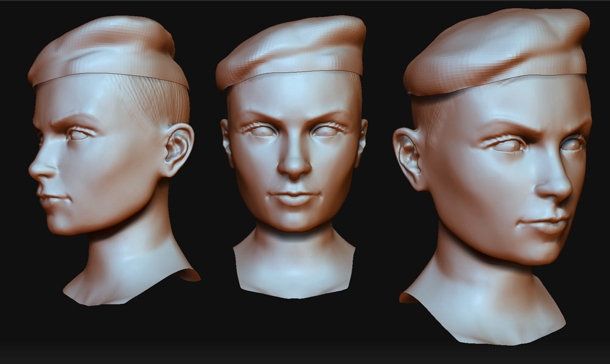
Task: Select the front-facing head sculpt in the center
Action: 292,157
